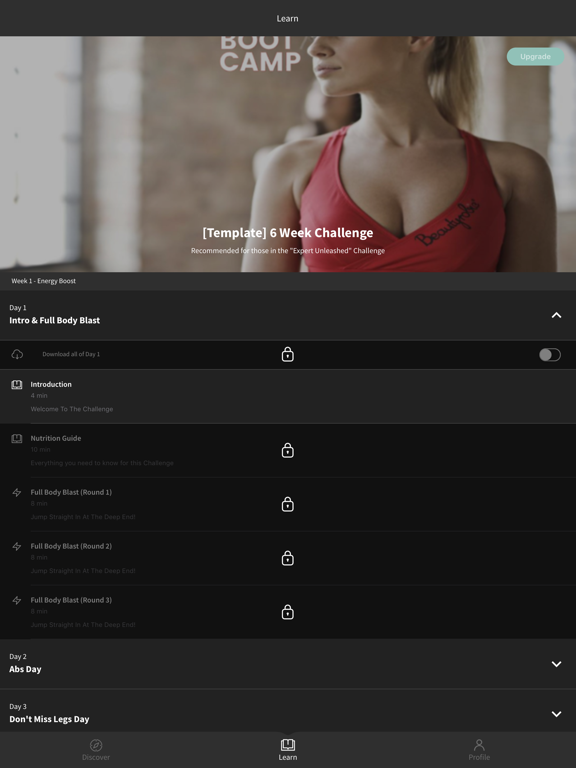The height and width of the screenshot is (768, 576).
Task: Open the Introduction lesson
Action: click(288, 397)
